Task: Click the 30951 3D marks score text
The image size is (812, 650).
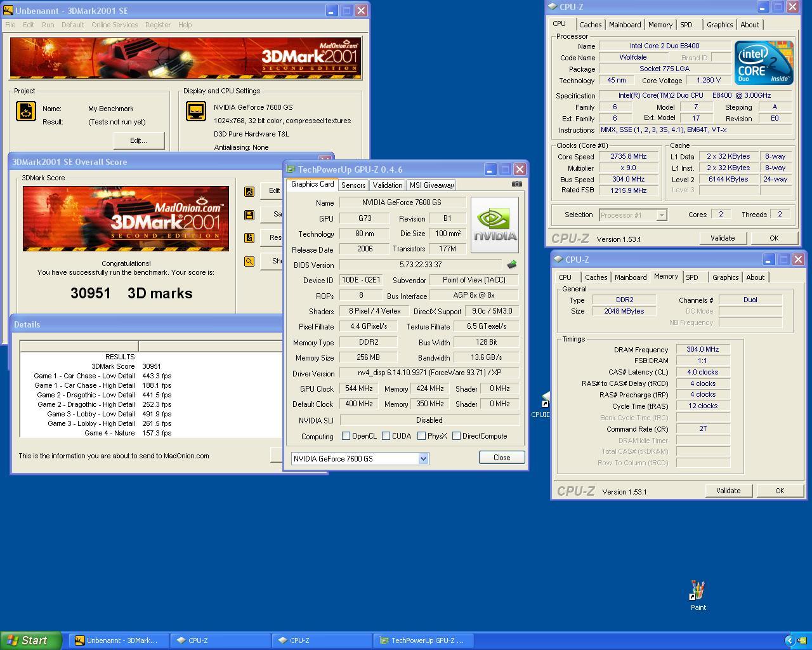Action: tap(131, 293)
